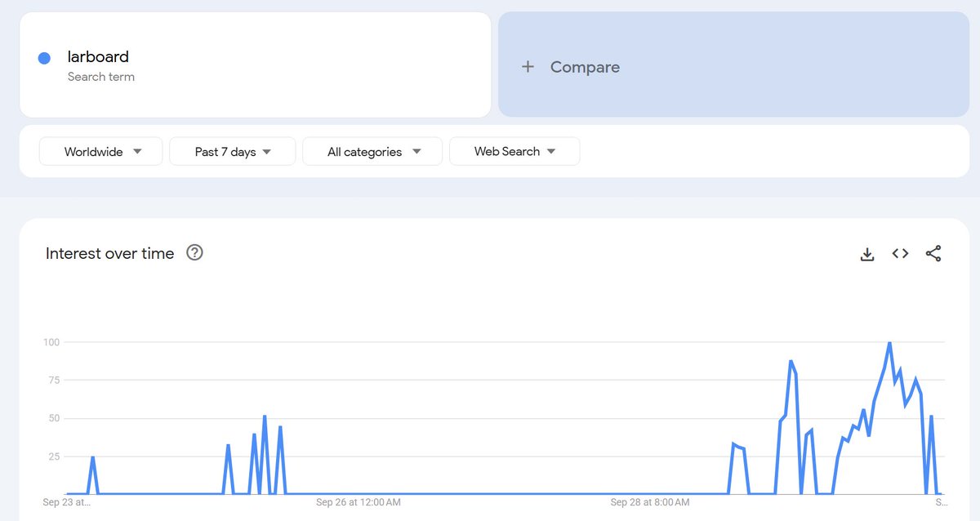Open the Web Search type dropdown
Image resolution: width=980 pixels, height=521 pixels.
click(x=514, y=151)
